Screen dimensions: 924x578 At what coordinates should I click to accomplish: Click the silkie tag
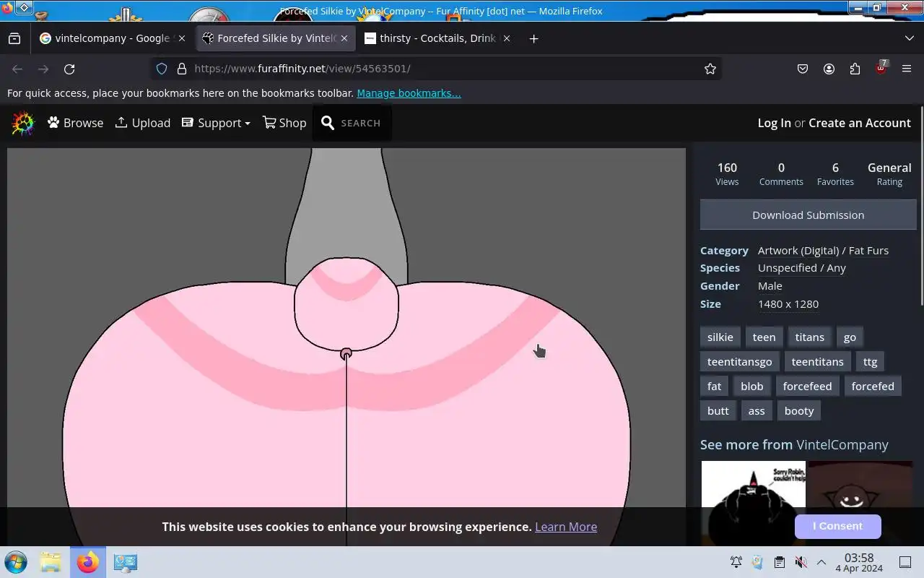click(x=720, y=337)
